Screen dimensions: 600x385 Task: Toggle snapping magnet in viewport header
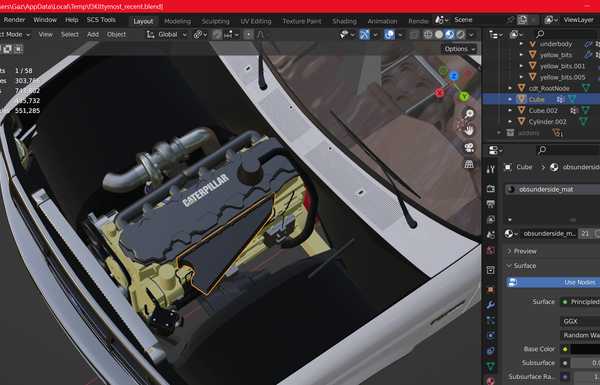(217, 34)
